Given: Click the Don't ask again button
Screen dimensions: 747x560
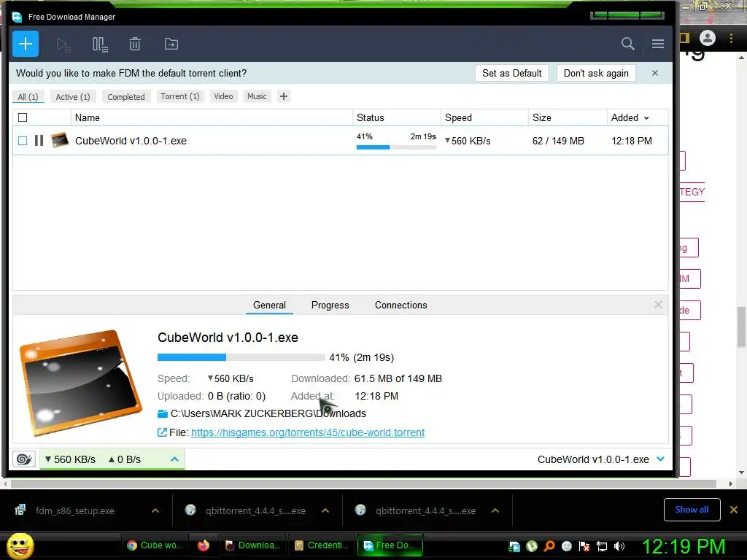Looking at the screenshot, I should tap(596, 73).
